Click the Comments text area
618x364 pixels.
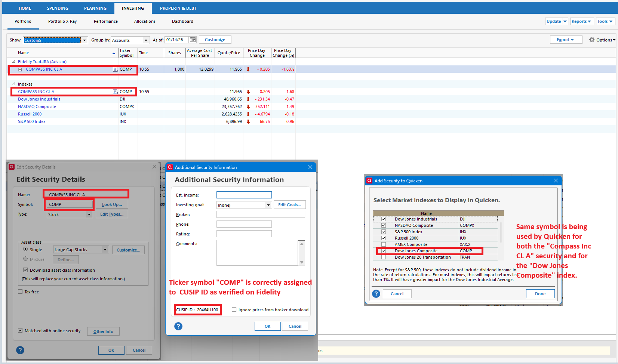coord(257,253)
